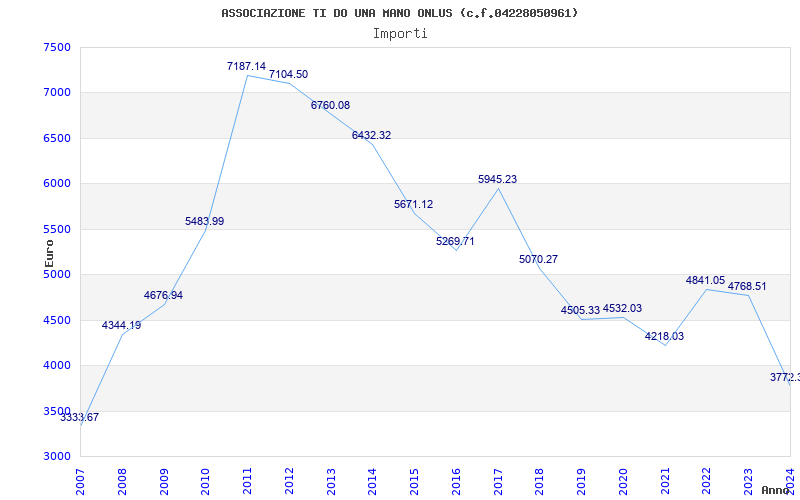Click the 6000 y-axis tick label

[55, 184]
